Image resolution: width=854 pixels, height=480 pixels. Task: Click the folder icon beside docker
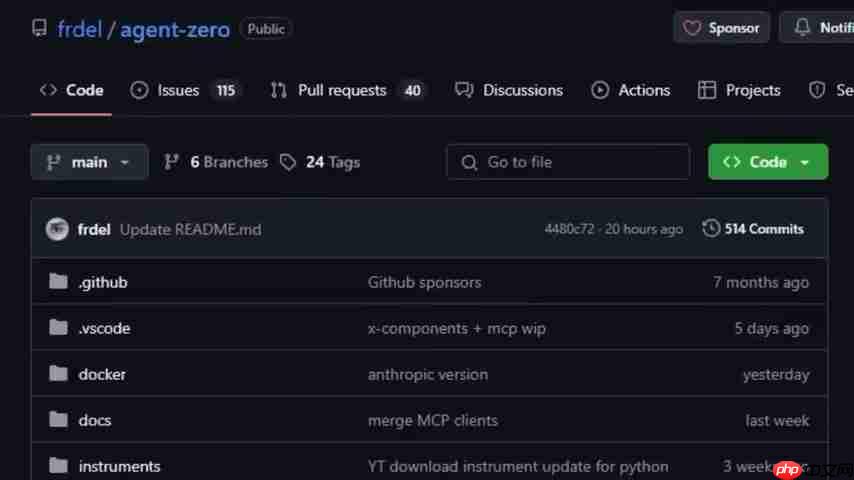point(58,373)
